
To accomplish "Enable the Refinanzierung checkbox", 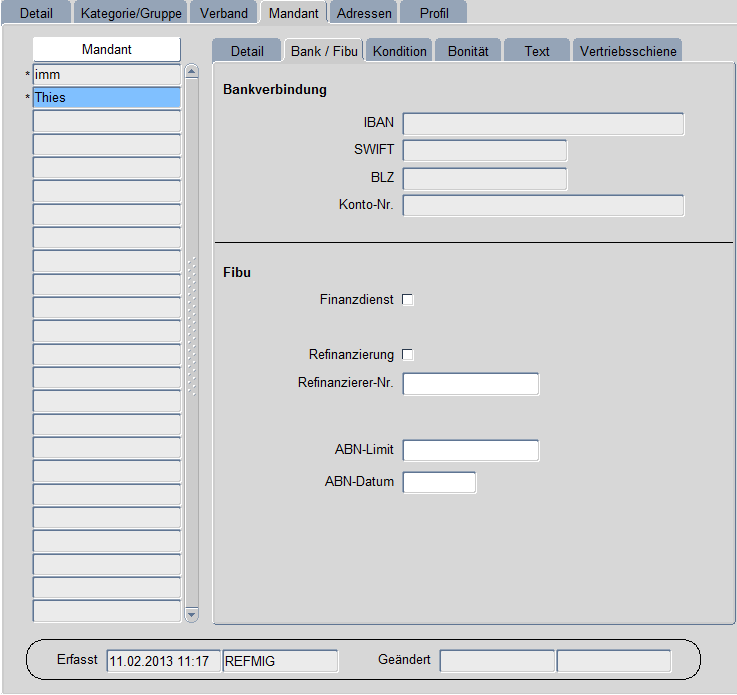I will pyautogui.click(x=408, y=355).
